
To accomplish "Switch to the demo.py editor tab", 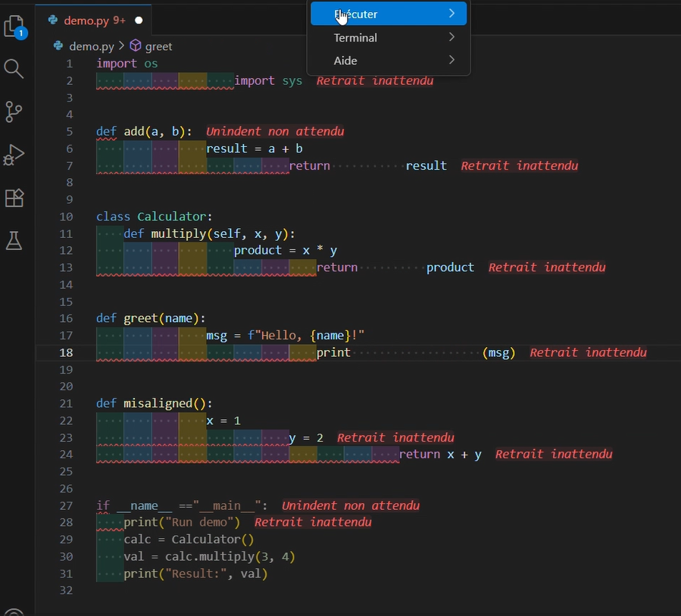I will (88, 20).
